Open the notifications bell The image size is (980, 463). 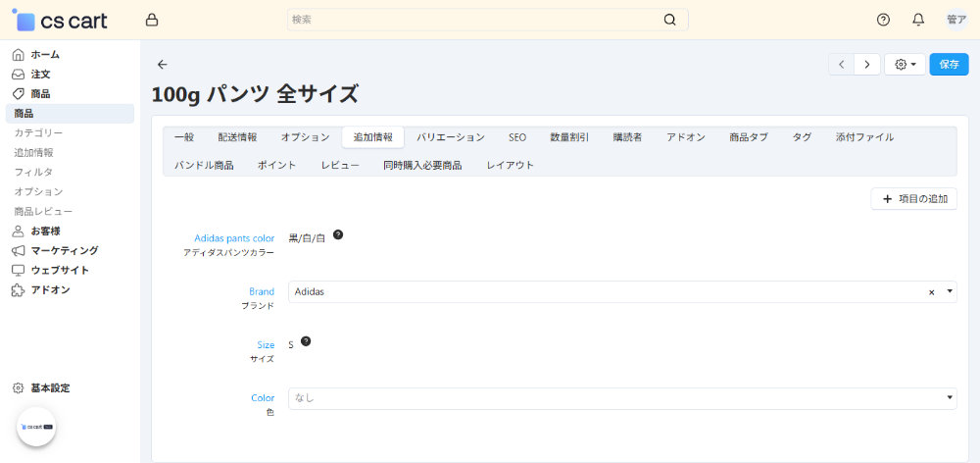918,20
